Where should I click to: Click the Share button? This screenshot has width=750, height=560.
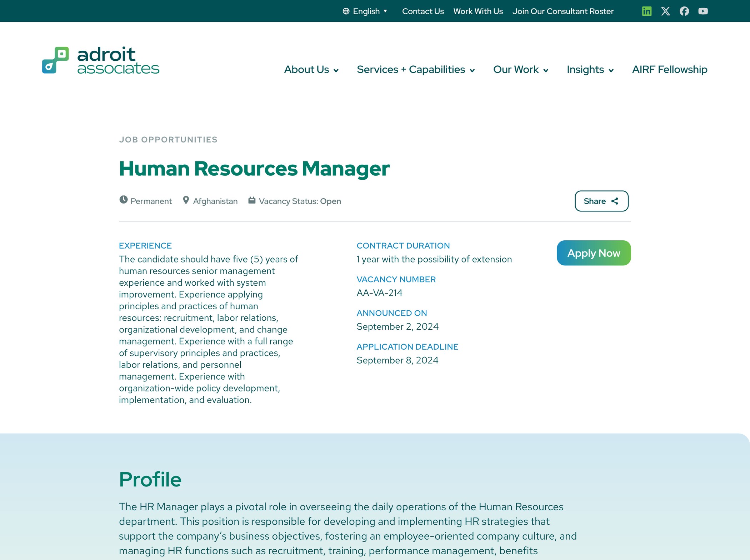[x=601, y=201]
